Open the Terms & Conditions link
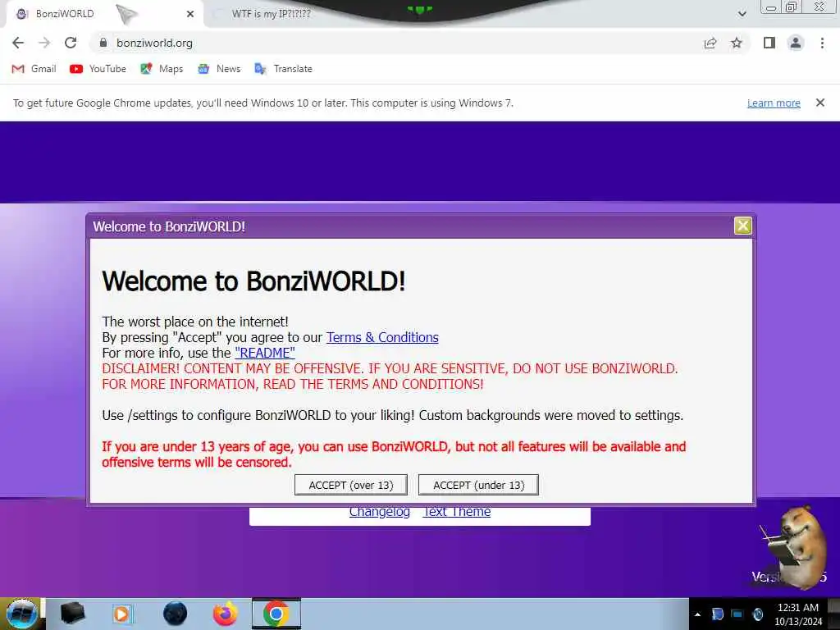 [x=382, y=337]
